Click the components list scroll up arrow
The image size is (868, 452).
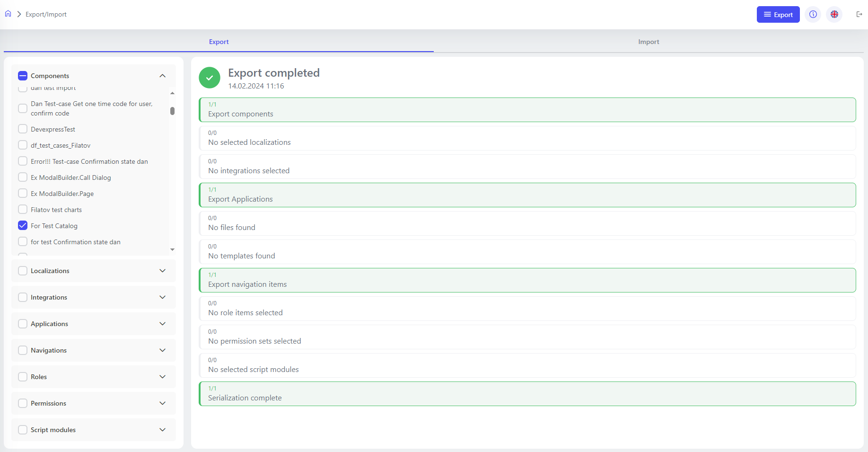172,93
